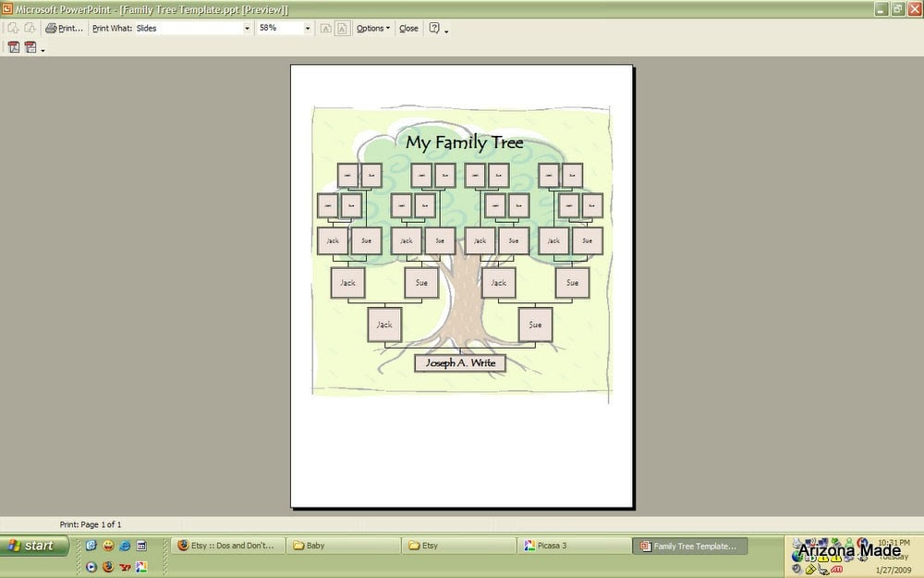Screen dimensions: 924x578
Task: Close the Print Preview view
Action: tap(408, 29)
